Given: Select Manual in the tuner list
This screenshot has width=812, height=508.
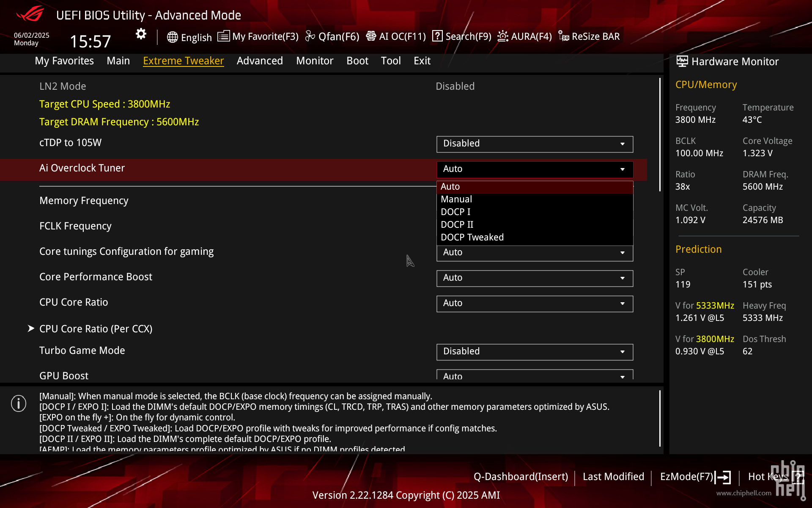Looking at the screenshot, I should [535, 199].
